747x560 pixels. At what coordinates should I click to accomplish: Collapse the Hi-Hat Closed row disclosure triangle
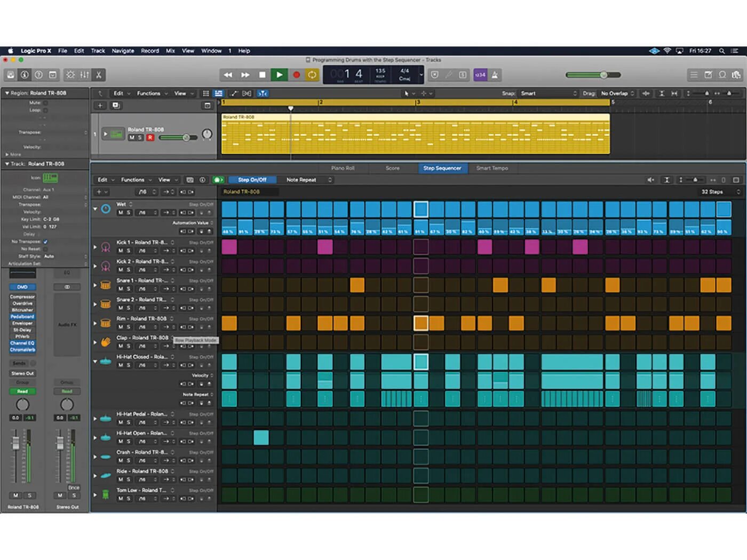coord(95,361)
